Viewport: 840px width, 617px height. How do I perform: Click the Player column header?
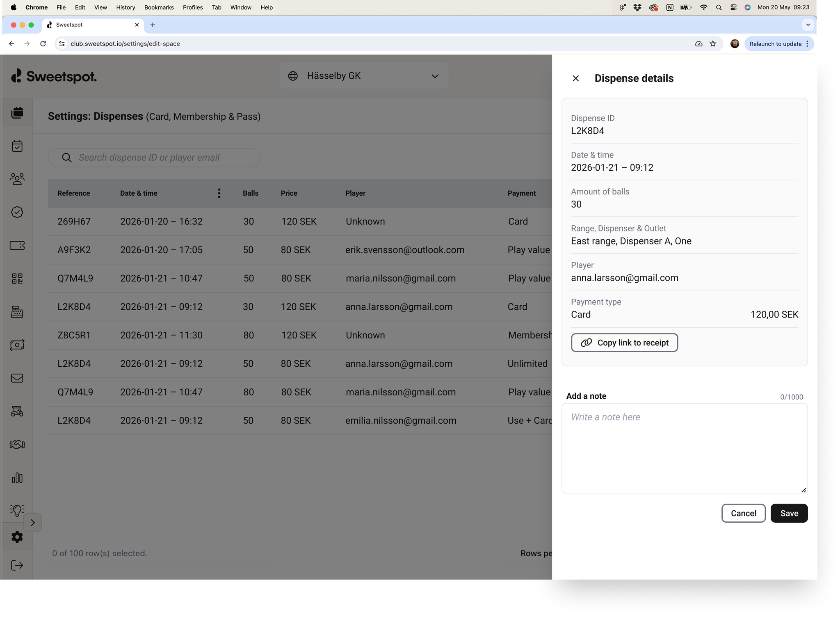click(355, 193)
